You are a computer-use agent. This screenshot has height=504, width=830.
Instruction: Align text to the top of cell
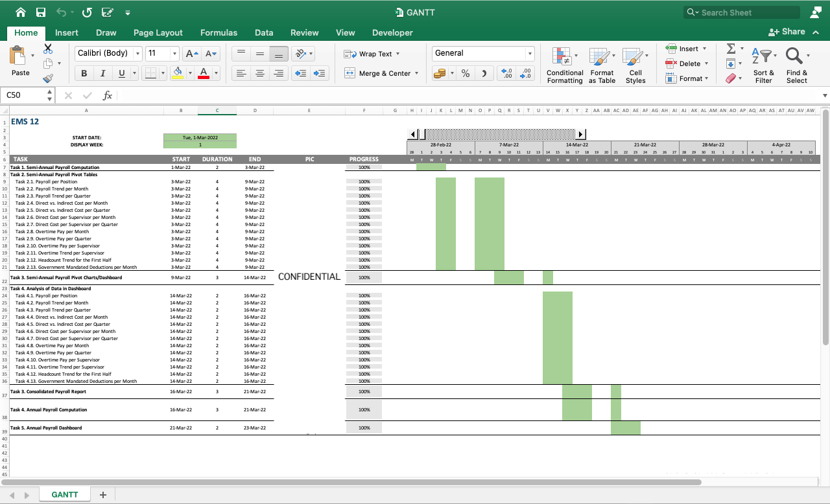(241, 54)
